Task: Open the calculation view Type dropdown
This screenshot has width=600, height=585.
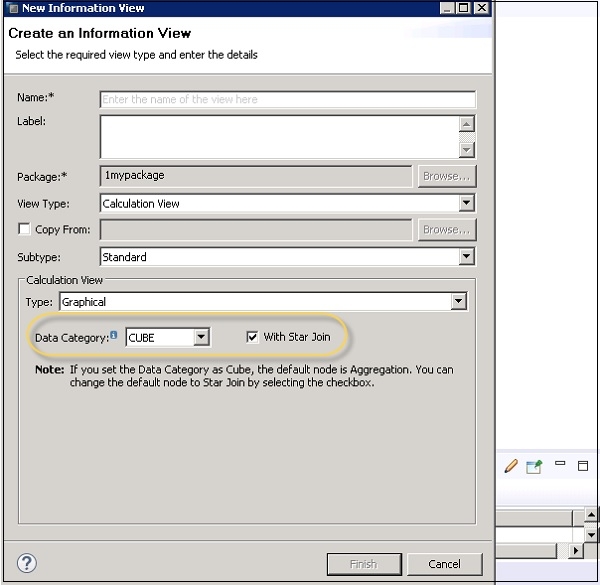Action: (458, 301)
